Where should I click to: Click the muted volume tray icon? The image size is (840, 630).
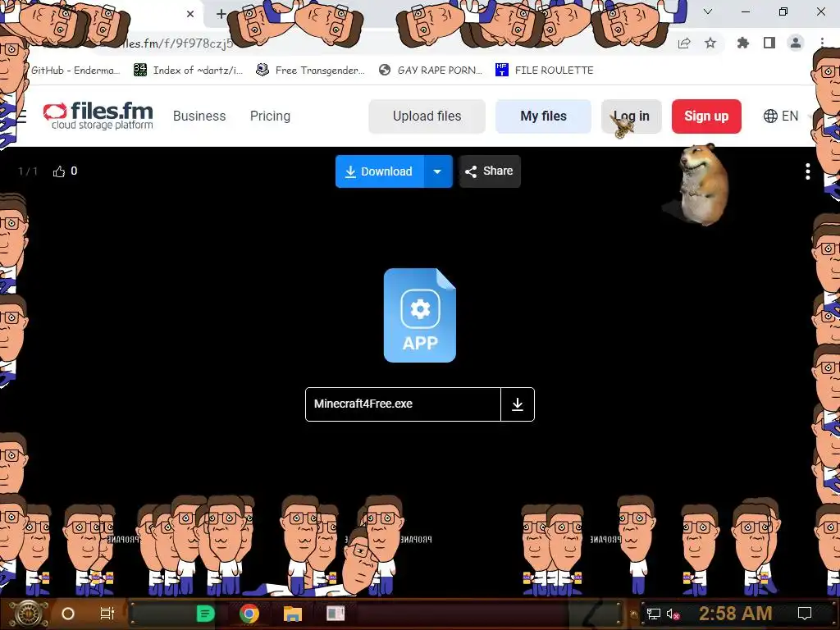pos(673,614)
